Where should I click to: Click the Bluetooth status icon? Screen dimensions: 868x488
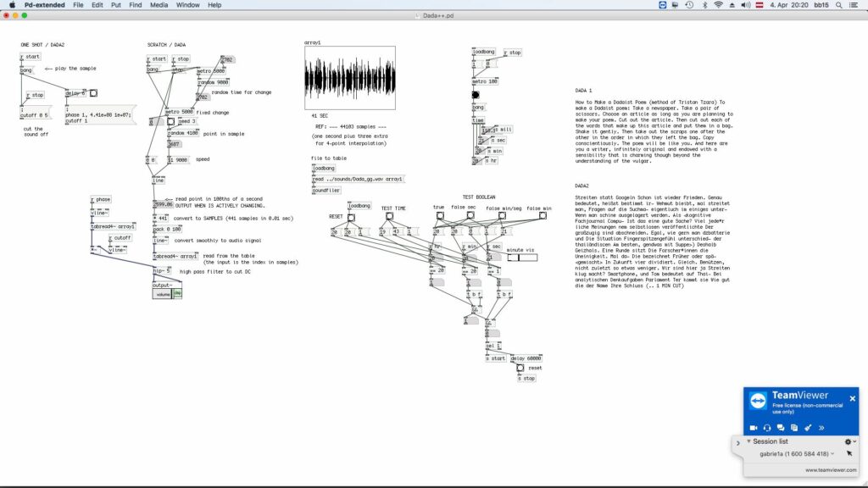point(704,5)
